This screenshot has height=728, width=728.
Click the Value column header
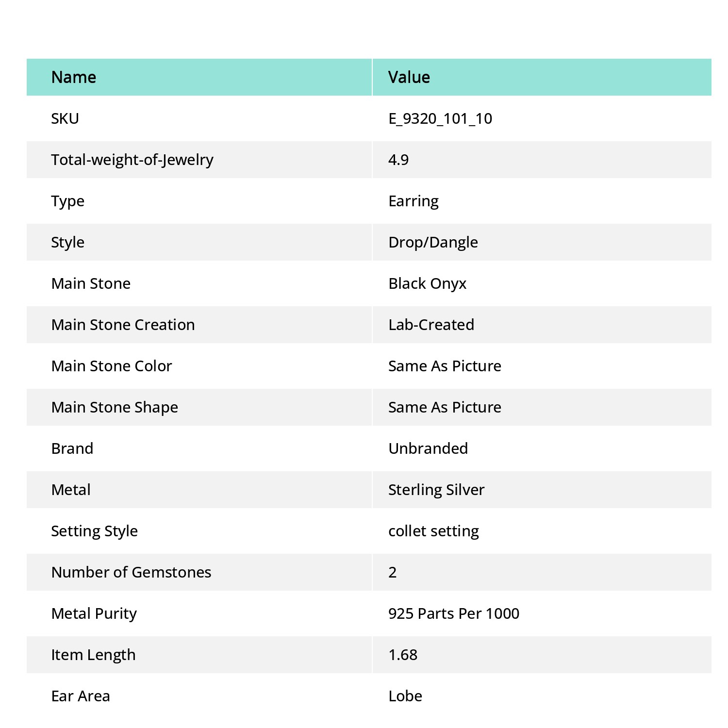click(409, 77)
